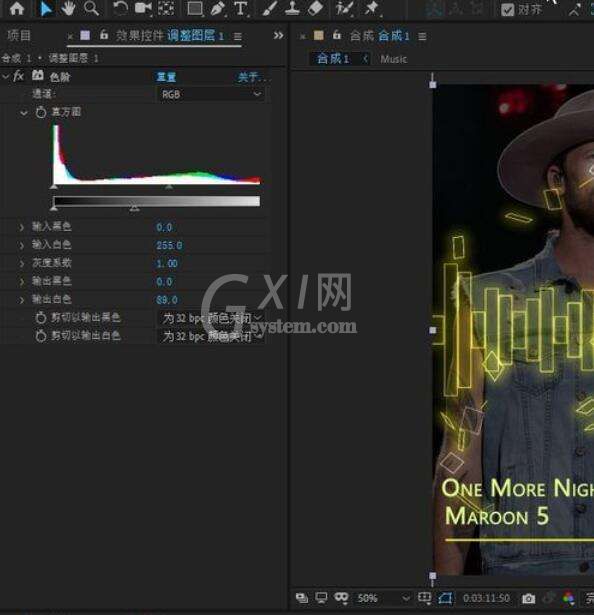Select the Pan Behind anchor point tool

pyautogui.click(x=166, y=8)
